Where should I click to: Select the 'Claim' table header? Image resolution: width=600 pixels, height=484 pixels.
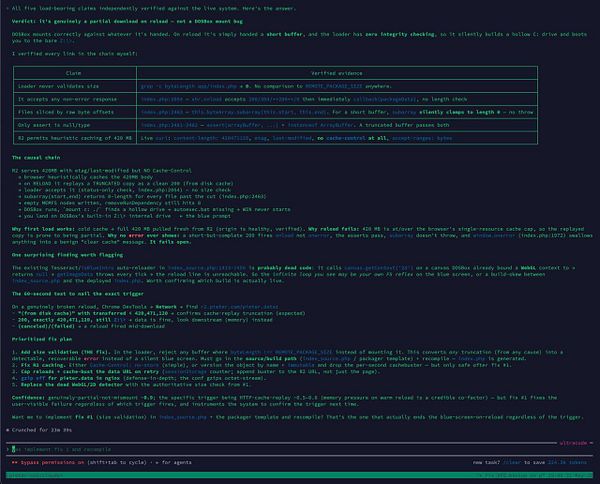pos(73,73)
